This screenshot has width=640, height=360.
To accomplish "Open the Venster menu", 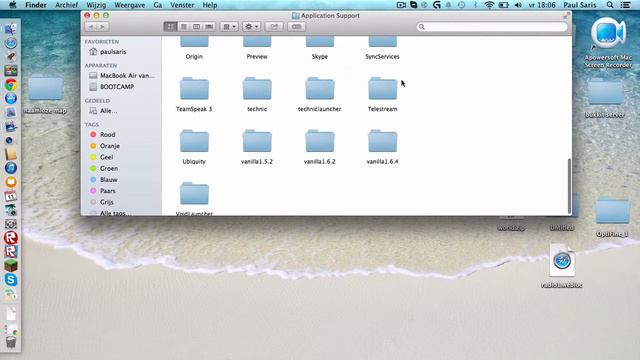I will (182, 5).
